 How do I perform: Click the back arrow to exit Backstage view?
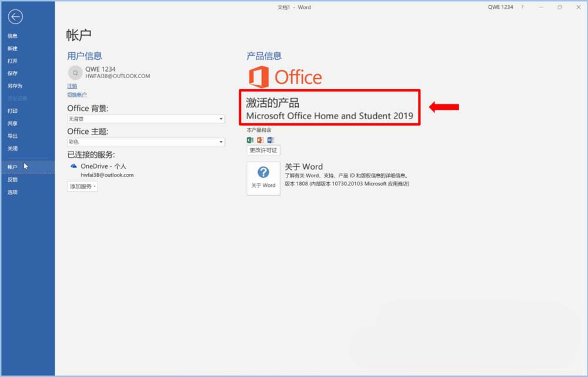tap(15, 17)
